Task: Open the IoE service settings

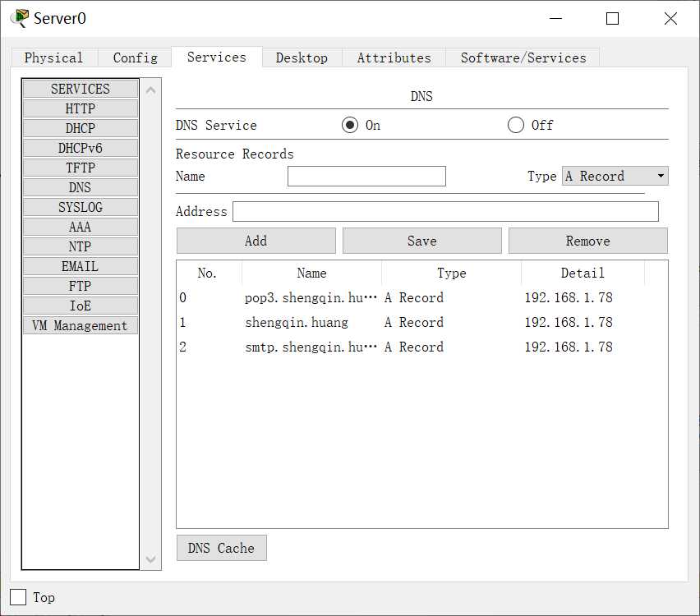Action: pos(81,306)
